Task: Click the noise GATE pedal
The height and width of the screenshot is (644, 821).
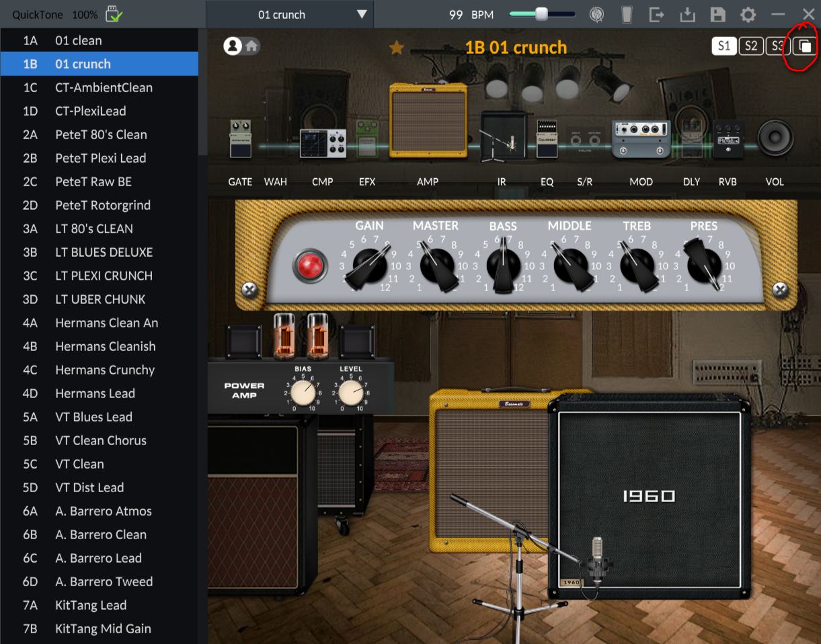Action: (x=240, y=139)
